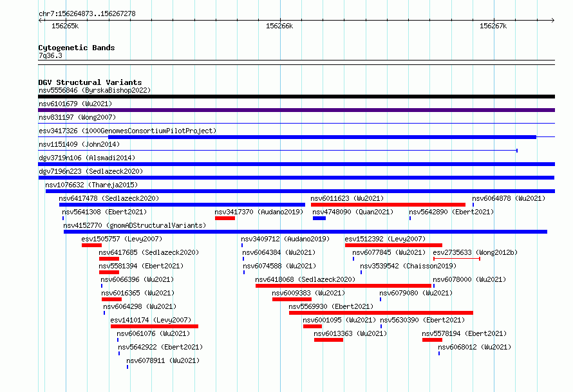Click nsv6066396 (Wu2021) label

(137, 279)
